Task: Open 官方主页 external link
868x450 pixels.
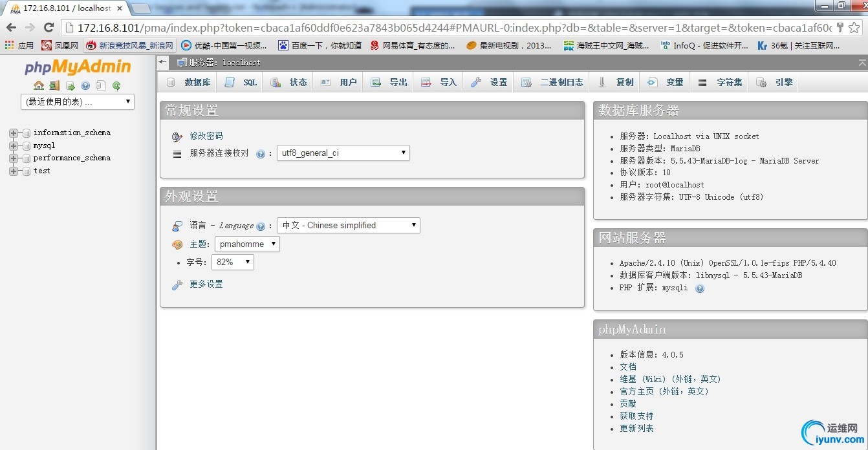Action: (664, 391)
